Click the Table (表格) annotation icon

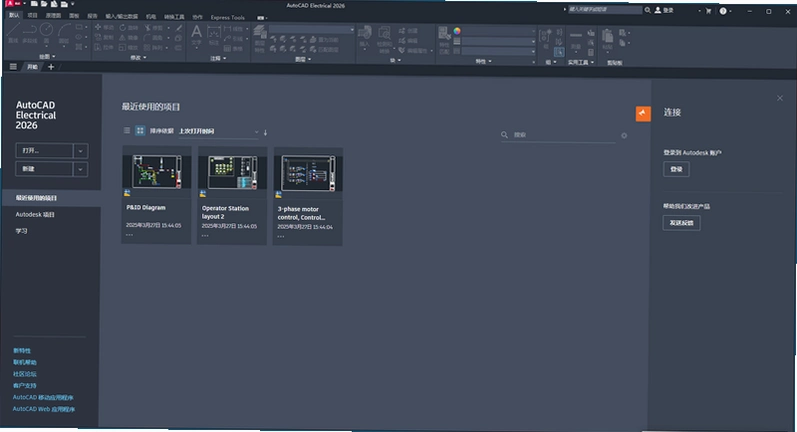(227, 48)
